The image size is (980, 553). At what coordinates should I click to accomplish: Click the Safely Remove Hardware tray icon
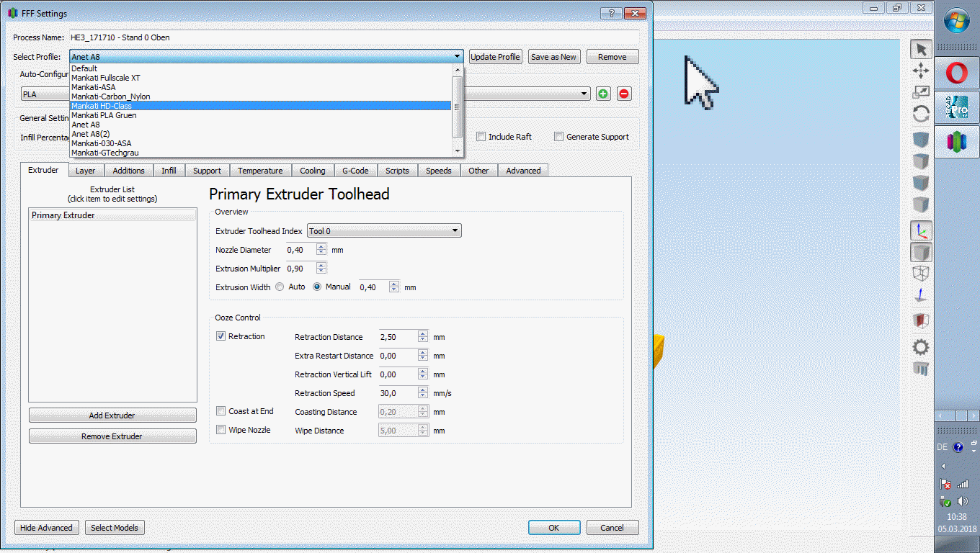pyautogui.click(x=946, y=501)
